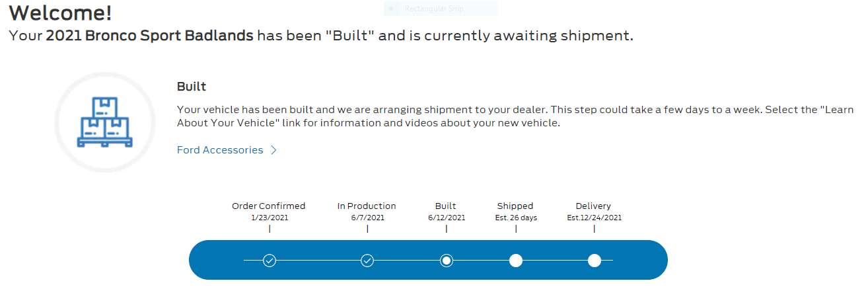Click the In Production checkmark circle
Screen dimensions: 868x289
(367, 261)
